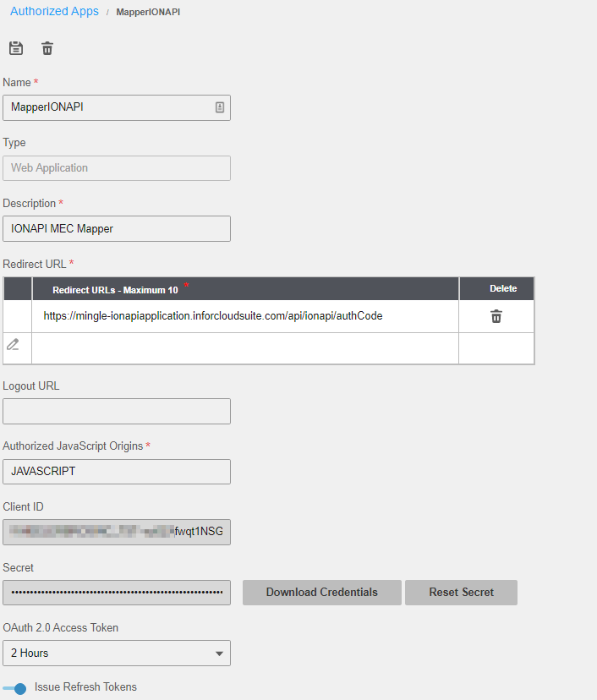Click the Download Credentials button

321,592
